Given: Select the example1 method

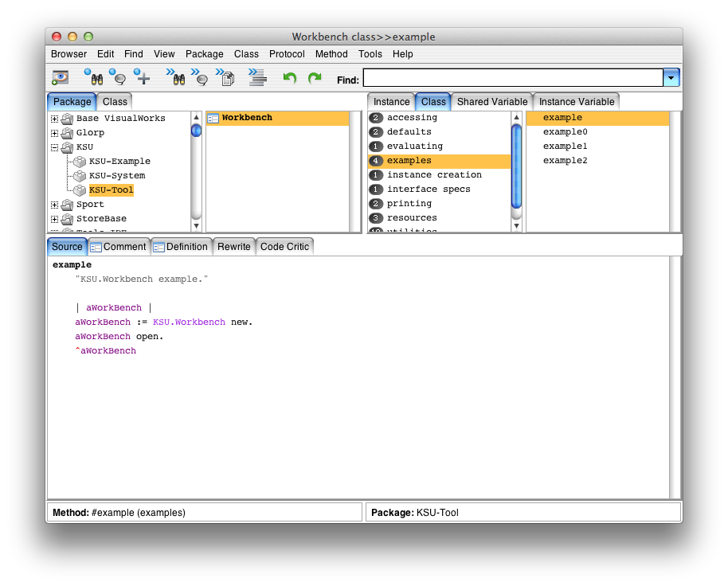Looking at the screenshot, I should (x=597, y=146).
